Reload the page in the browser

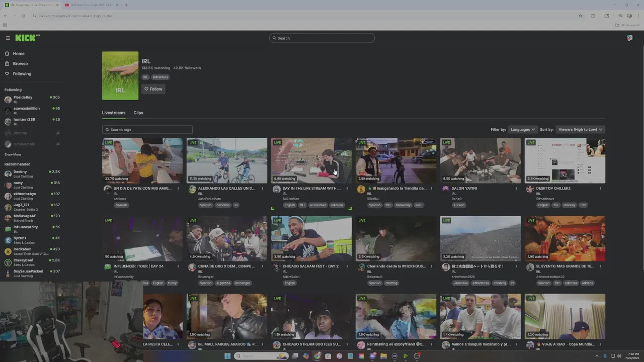point(23,16)
